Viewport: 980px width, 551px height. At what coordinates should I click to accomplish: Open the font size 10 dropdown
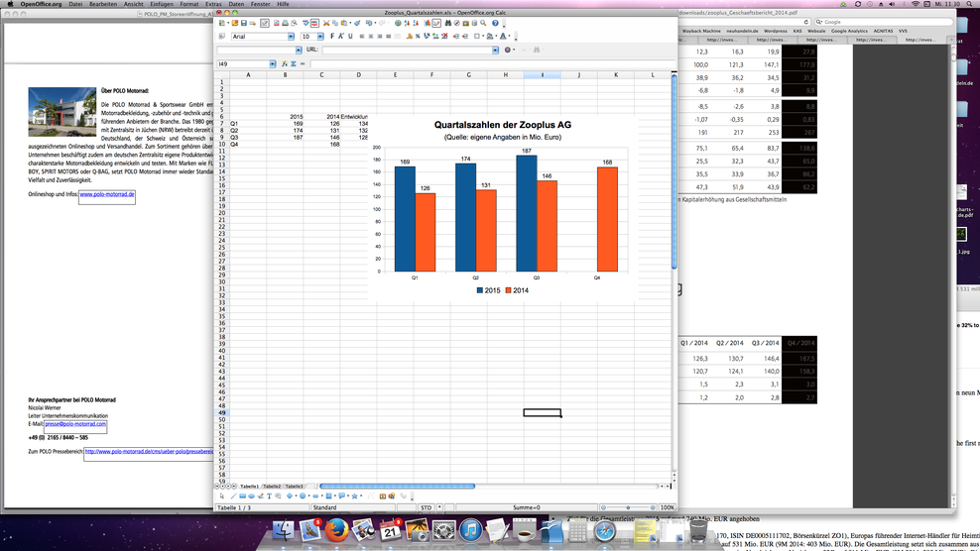(320, 37)
